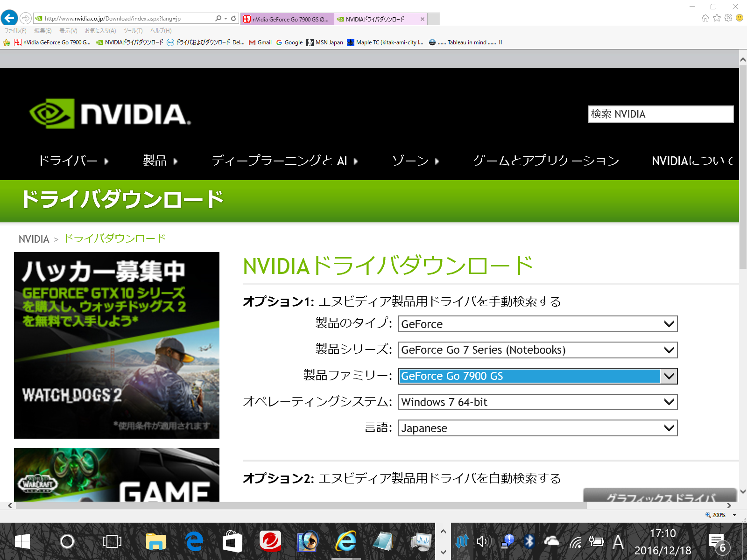747x560 pixels.
Task: Open ツール(T) menu
Action: (x=133, y=31)
